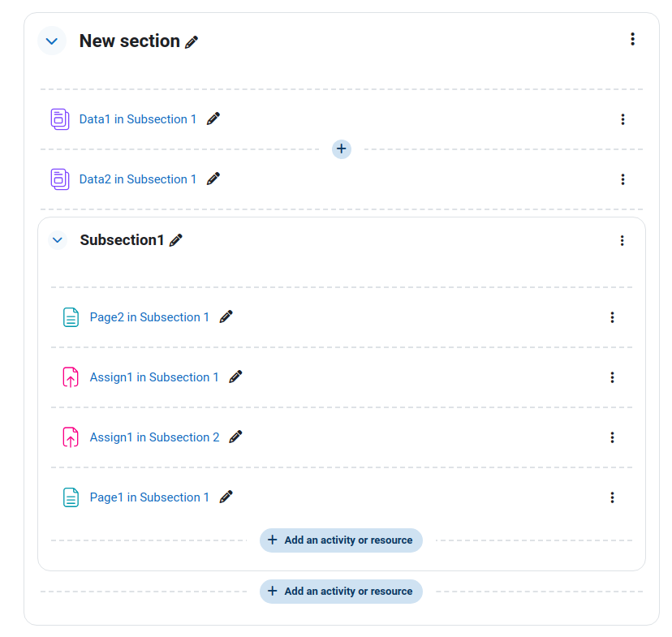Click Add an activity or resource inside Subsection1
The image size is (672, 637).
341,540
